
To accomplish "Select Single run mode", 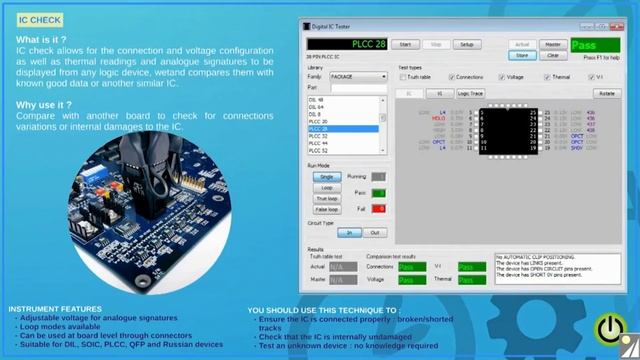I will (327, 177).
